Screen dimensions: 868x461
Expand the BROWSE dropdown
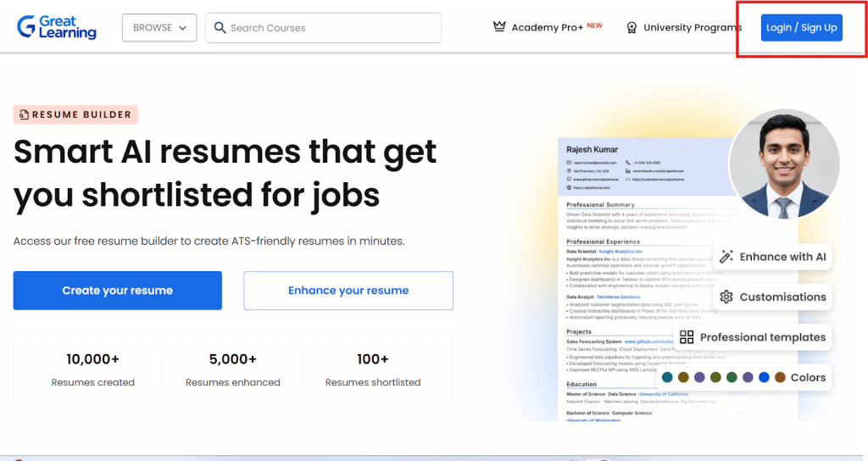(159, 28)
